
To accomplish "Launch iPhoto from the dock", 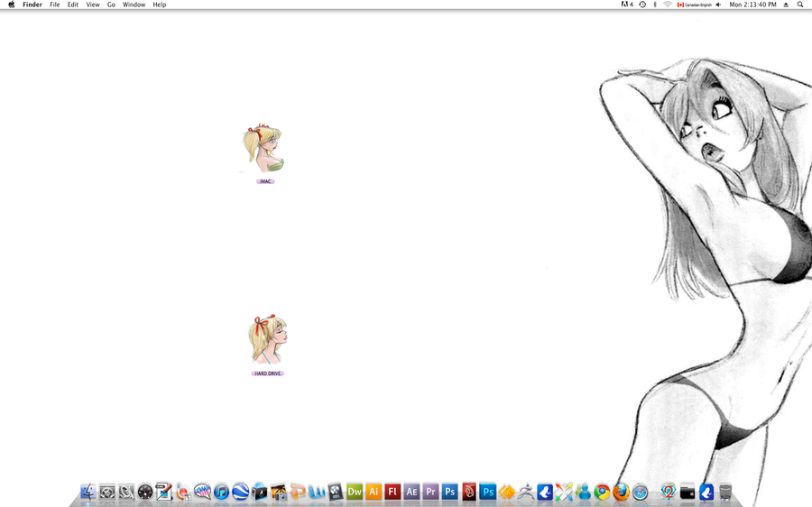I will 279,492.
